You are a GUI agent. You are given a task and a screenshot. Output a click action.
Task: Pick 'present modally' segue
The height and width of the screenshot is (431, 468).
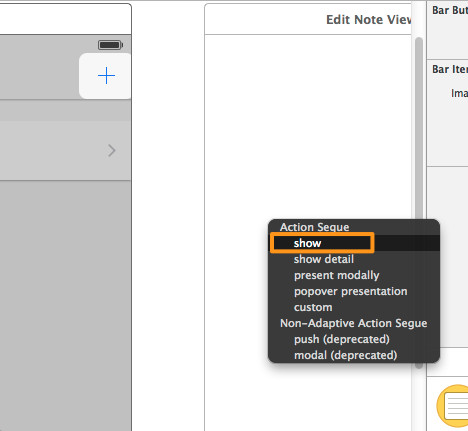pos(354,275)
